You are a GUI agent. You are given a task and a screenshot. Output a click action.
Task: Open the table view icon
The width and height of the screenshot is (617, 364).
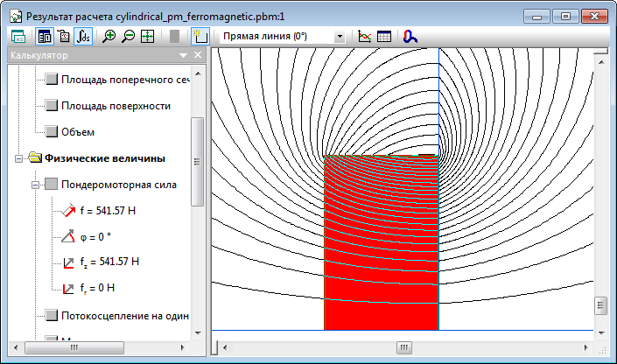coord(383,37)
